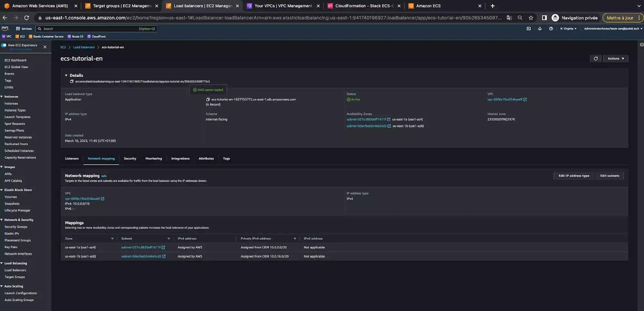Refresh the load balancer details

coord(595,59)
